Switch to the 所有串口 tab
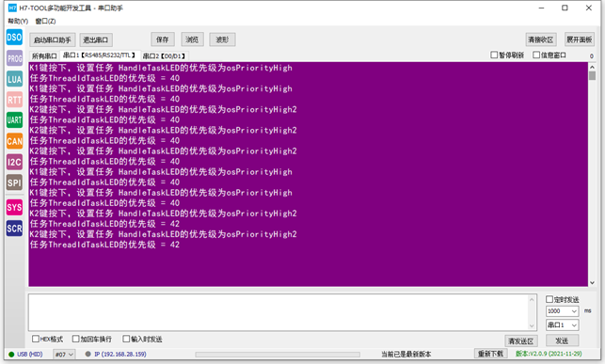Image resolution: width=605 pixels, height=364 pixels. (44, 55)
